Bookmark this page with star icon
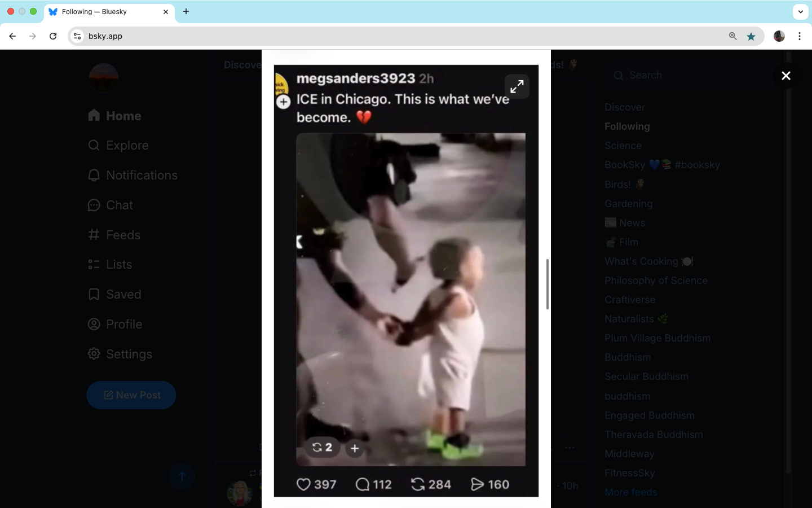 (751, 36)
